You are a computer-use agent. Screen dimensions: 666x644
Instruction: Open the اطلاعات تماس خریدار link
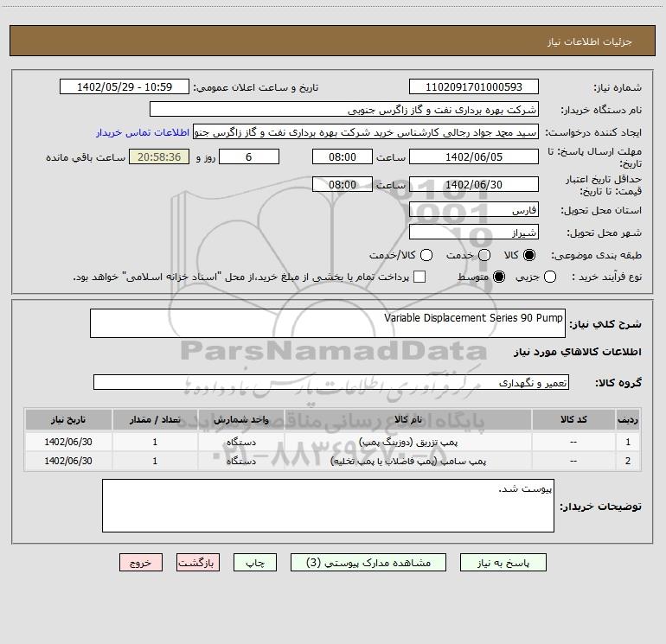click(143, 132)
